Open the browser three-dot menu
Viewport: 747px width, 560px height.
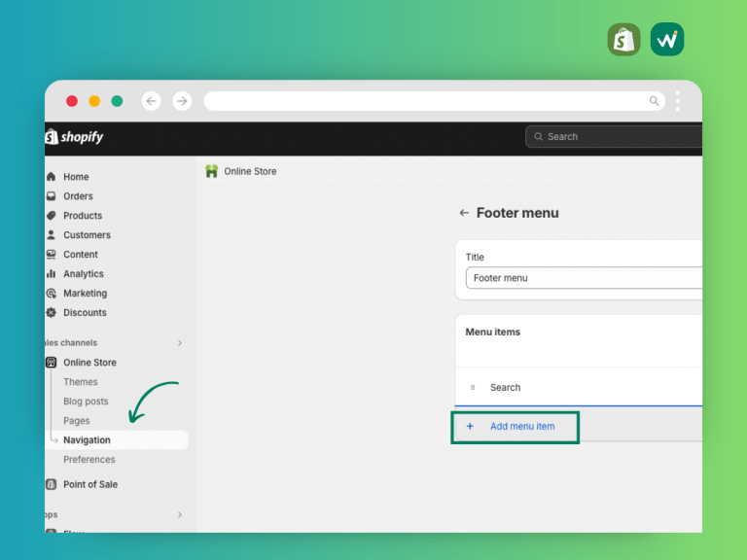click(678, 101)
